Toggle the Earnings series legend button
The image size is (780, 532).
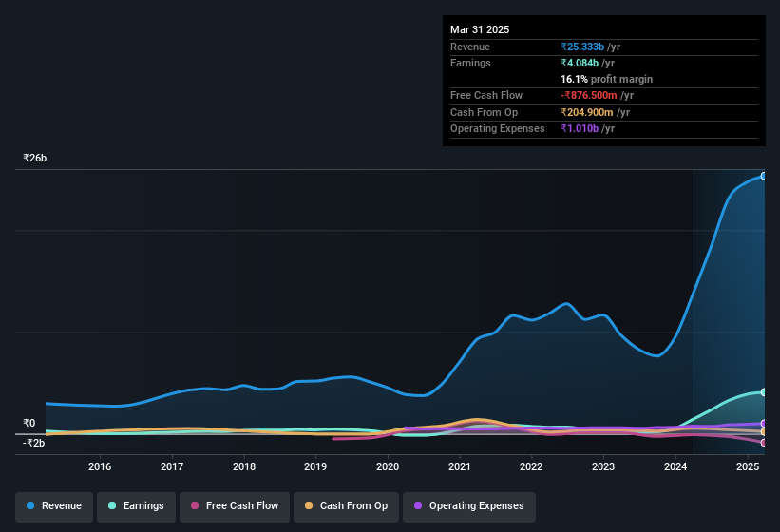pyautogui.click(x=136, y=506)
